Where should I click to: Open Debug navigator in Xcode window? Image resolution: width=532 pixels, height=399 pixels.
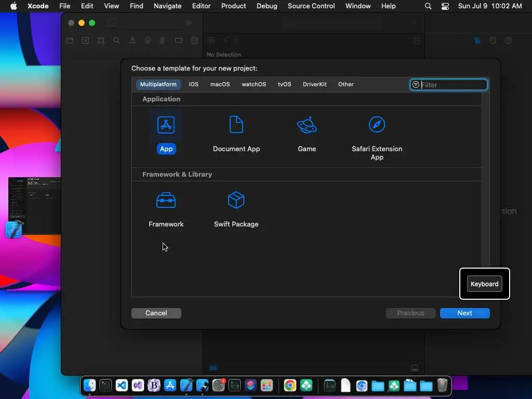(x=163, y=41)
